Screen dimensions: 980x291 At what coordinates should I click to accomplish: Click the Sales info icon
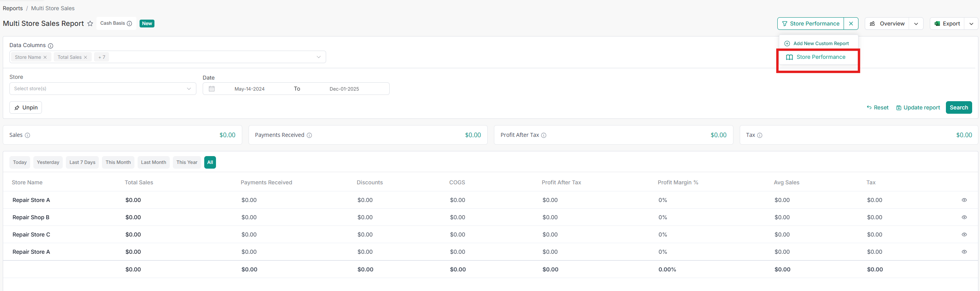27,135
